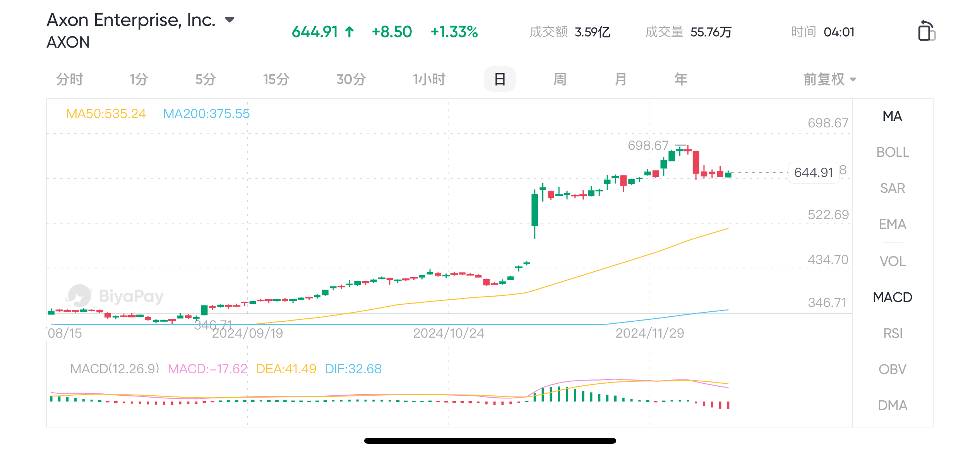Viewport: 980px width, 453px height.
Task: Click the DEA:41.49 value
Action: click(286, 369)
